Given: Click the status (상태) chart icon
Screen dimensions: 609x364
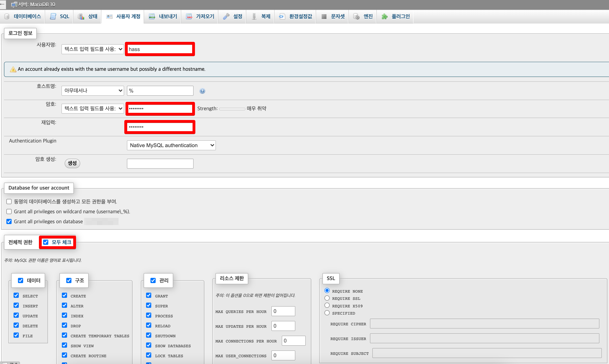Looking at the screenshot, I should tap(81, 16).
